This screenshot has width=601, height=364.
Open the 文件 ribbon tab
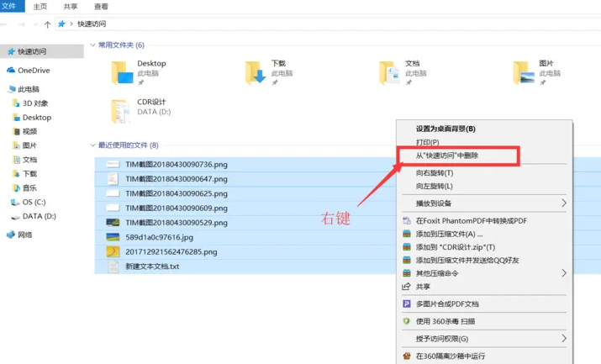tap(12, 6)
